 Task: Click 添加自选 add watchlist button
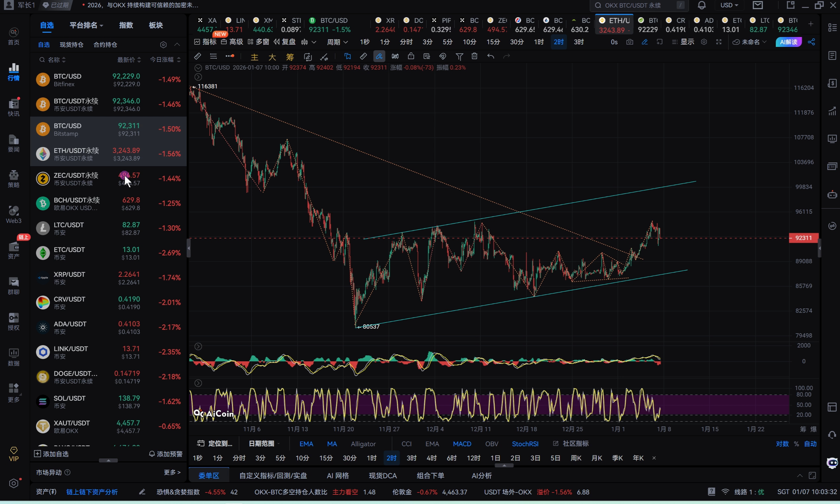52,454
